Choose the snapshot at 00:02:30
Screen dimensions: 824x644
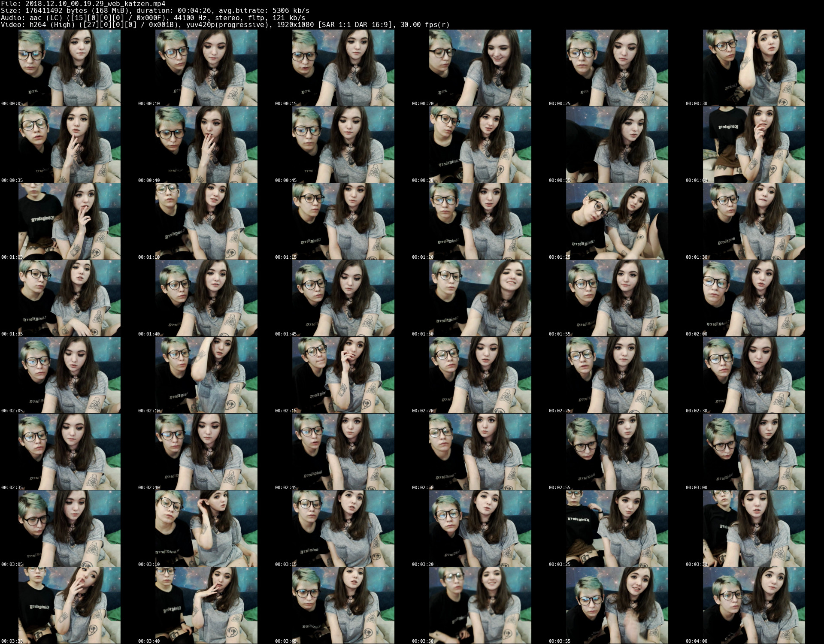coord(754,375)
